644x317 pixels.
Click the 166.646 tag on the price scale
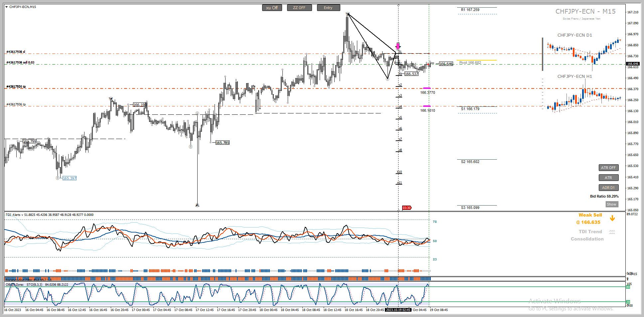click(x=632, y=64)
